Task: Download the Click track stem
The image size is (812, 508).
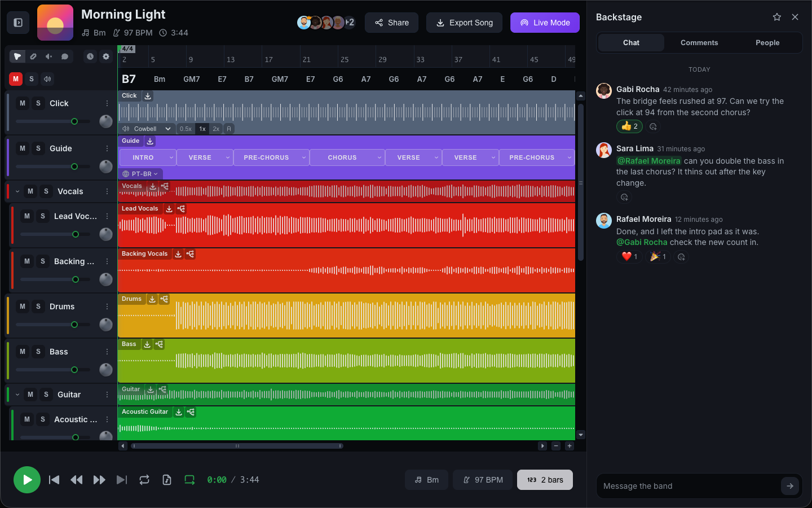Action: [x=148, y=96]
